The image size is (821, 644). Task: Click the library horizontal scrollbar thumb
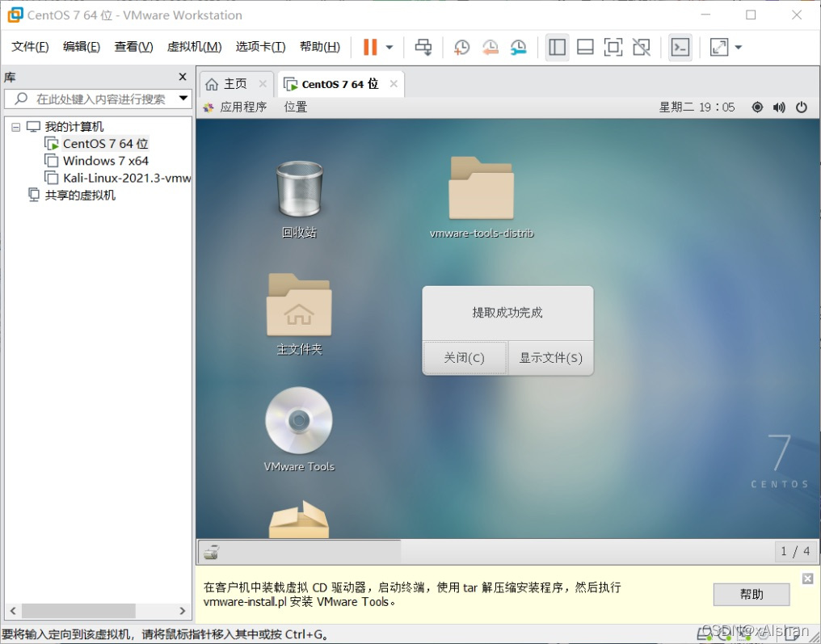point(78,611)
